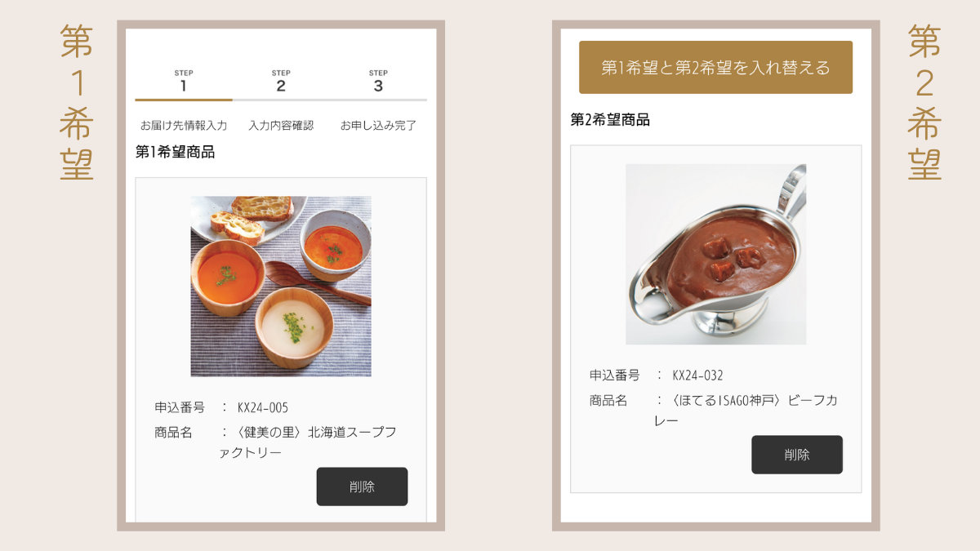Click product name 〈ほてるISAGO神戸〉ビーフカレー
980x551 pixels.
coord(746,411)
